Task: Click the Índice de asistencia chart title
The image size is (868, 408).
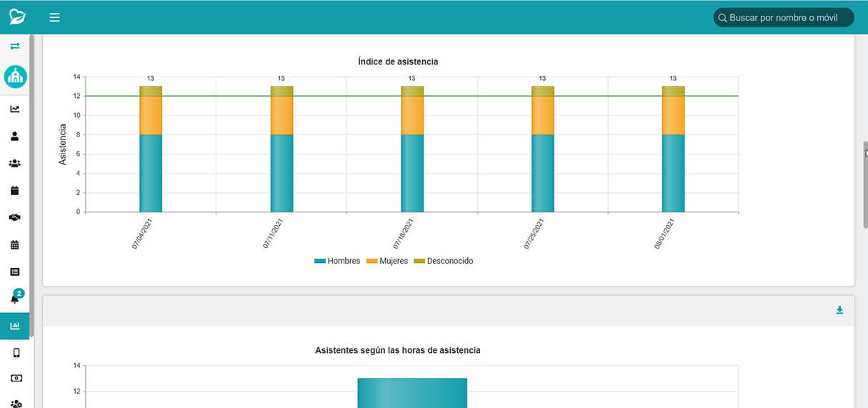Action: click(398, 62)
